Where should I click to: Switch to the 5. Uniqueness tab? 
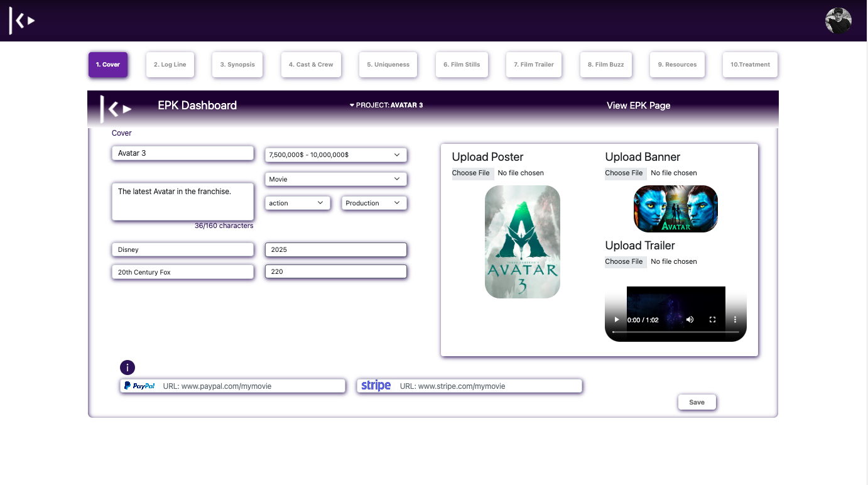pos(388,65)
